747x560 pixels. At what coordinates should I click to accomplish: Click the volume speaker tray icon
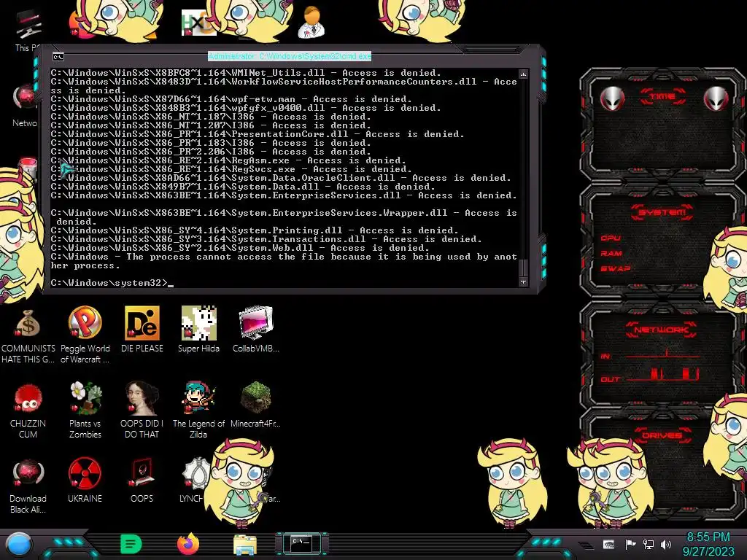pos(666,544)
